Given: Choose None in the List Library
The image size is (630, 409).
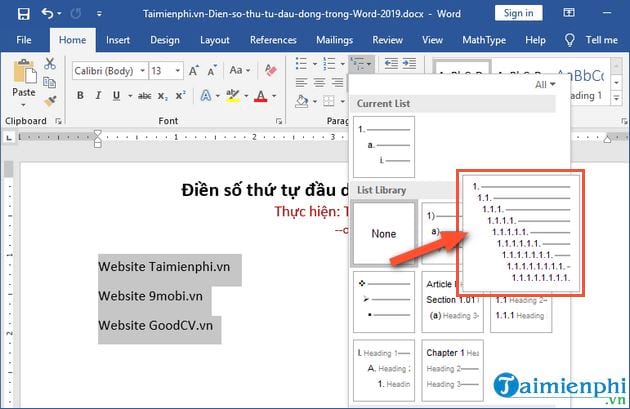Looking at the screenshot, I should click(384, 233).
